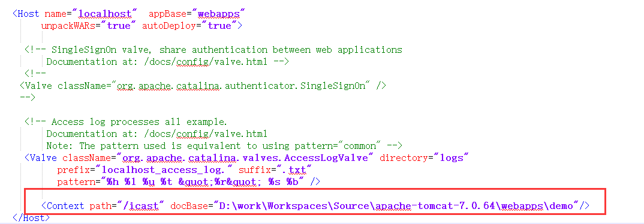Click the directory="logs" attribute
The image size is (644, 224).
(x=425, y=158)
